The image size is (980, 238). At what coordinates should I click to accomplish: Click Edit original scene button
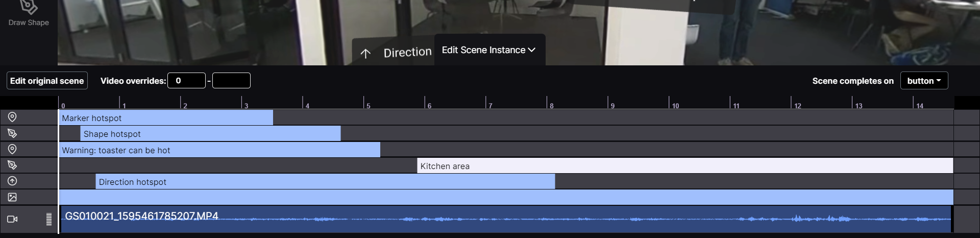click(x=47, y=81)
